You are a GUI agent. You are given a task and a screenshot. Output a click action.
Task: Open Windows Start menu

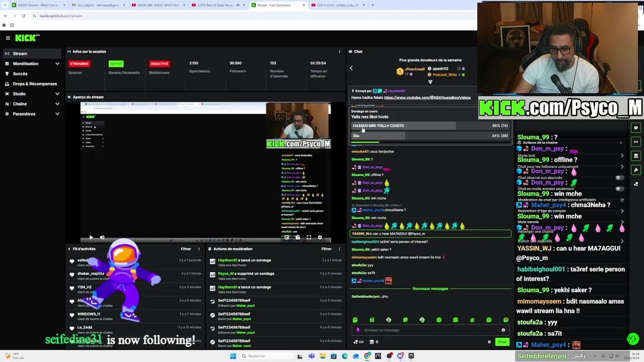click(233, 356)
